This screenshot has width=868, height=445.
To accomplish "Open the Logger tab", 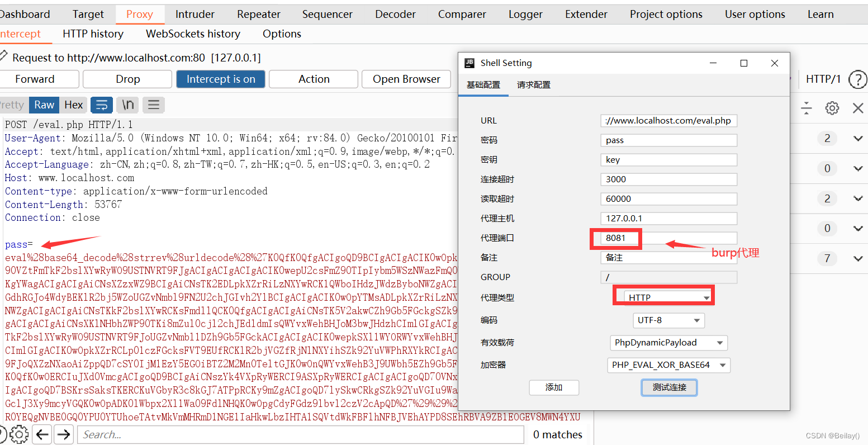I will pyautogui.click(x=525, y=14).
